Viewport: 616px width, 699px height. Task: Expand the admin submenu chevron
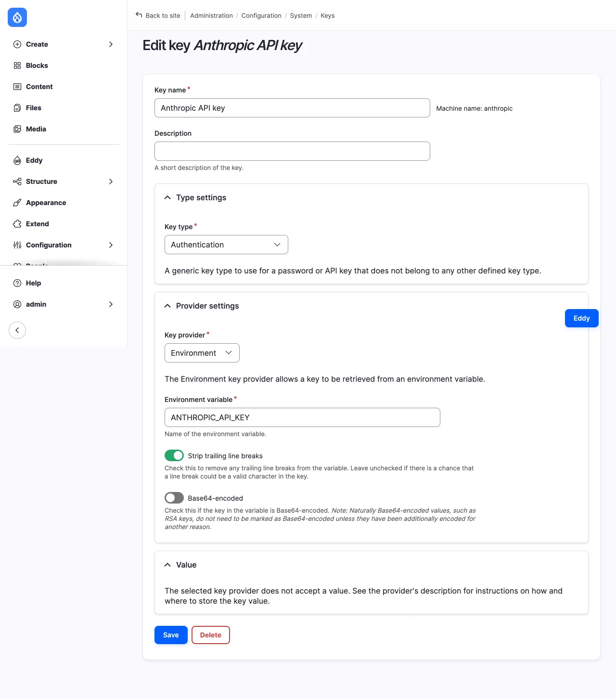pyautogui.click(x=111, y=304)
